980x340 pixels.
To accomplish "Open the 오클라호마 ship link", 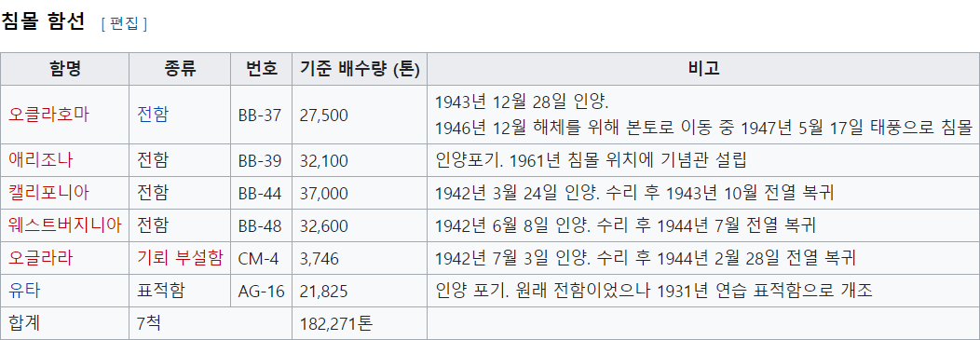I will (x=49, y=115).
